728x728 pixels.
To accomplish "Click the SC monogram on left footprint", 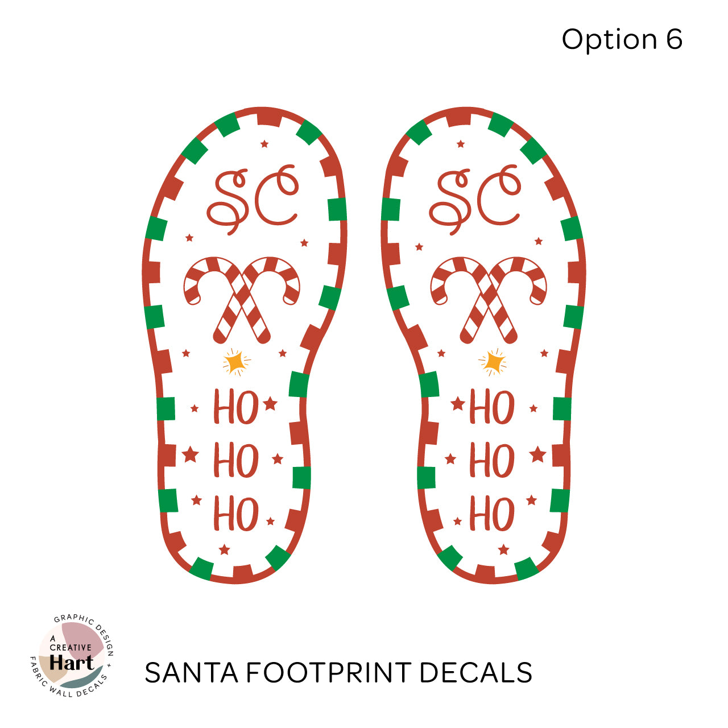I will [253, 199].
